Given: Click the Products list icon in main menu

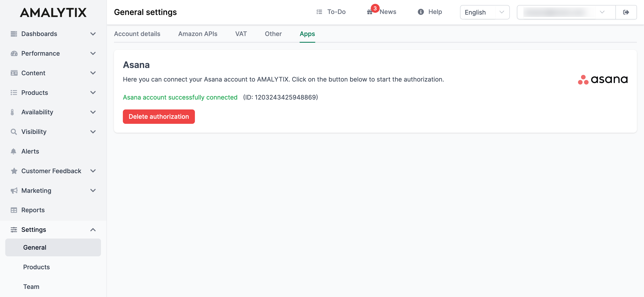Looking at the screenshot, I should click(x=14, y=93).
